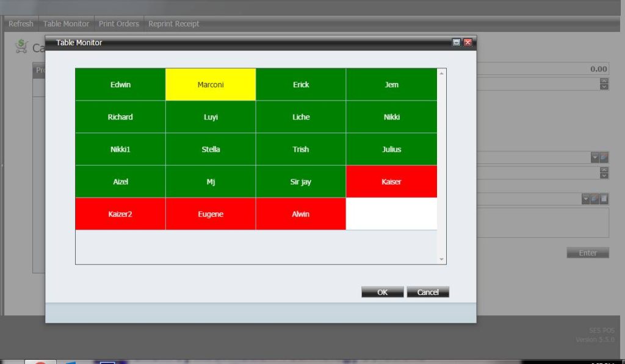Select the red Eugene table
625x364 pixels.
(x=211, y=214)
